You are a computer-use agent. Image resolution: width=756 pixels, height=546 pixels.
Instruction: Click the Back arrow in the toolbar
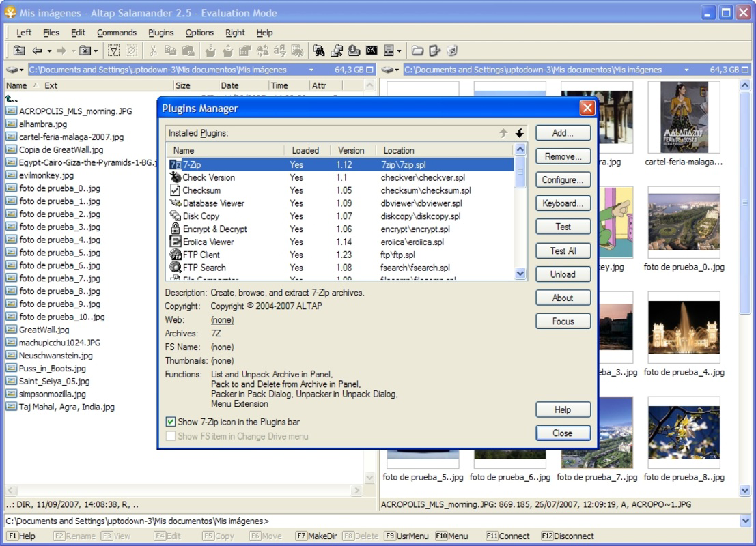click(37, 51)
